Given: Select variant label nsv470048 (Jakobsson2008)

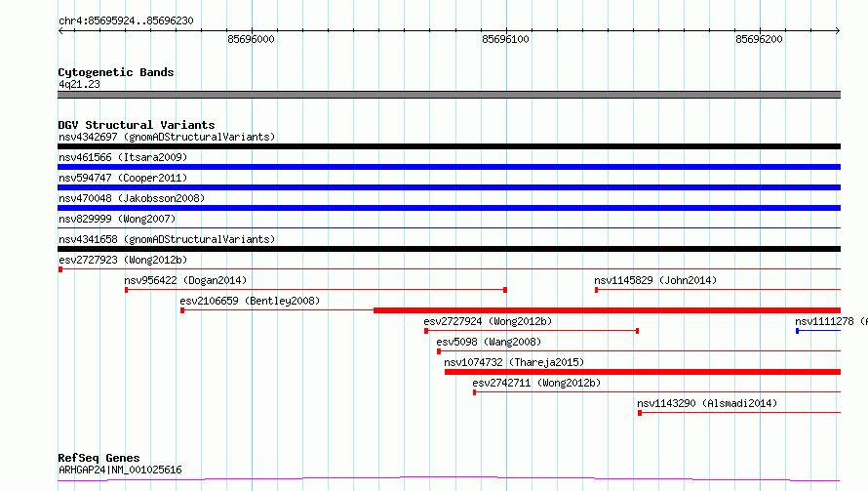Looking at the screenshot, I should pos(132,198).
